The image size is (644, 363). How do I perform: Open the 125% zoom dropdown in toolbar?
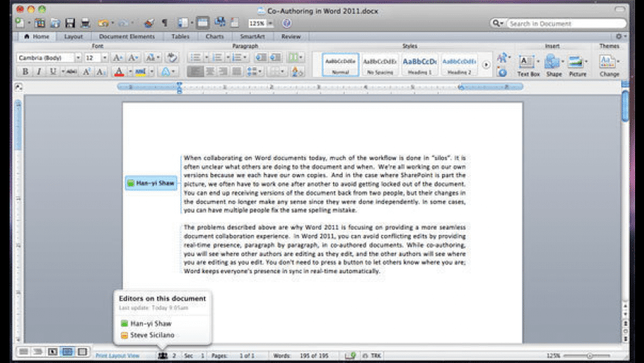click(270, 24)
